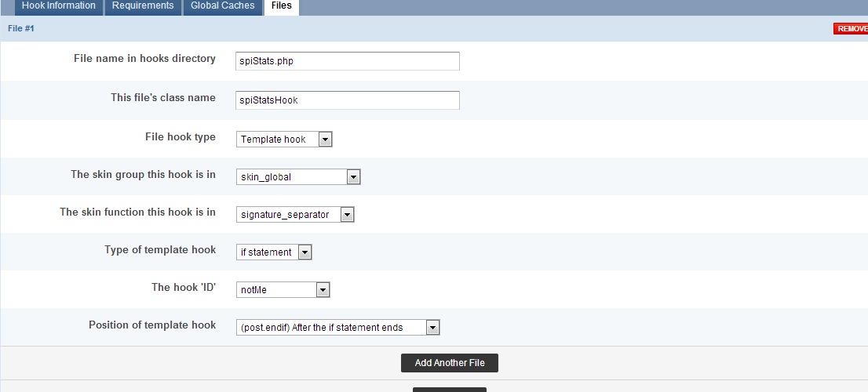868x392 pixels.
Task: Click the 'File name in hooks directory' label
Action: [144, 59]
